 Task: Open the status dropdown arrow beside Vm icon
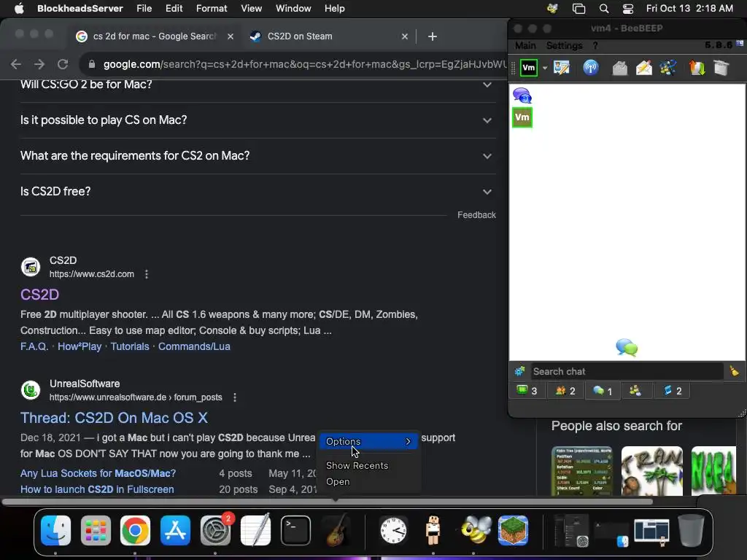pos(545,68)
